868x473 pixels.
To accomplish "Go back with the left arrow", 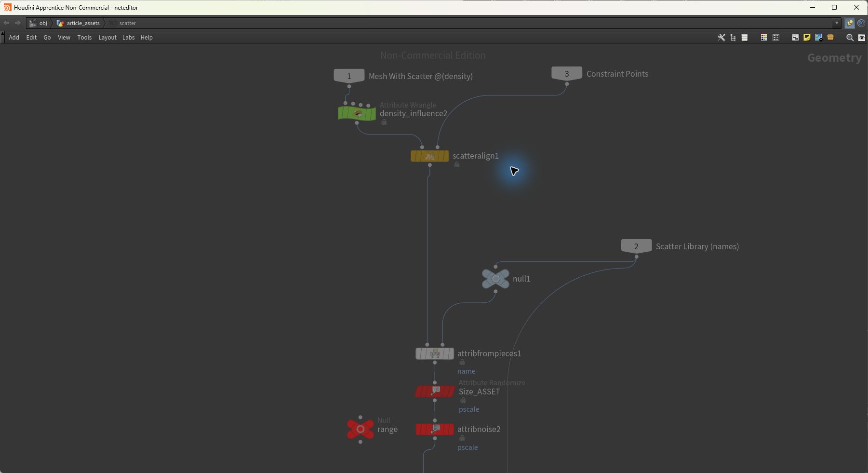I will 6,23.
